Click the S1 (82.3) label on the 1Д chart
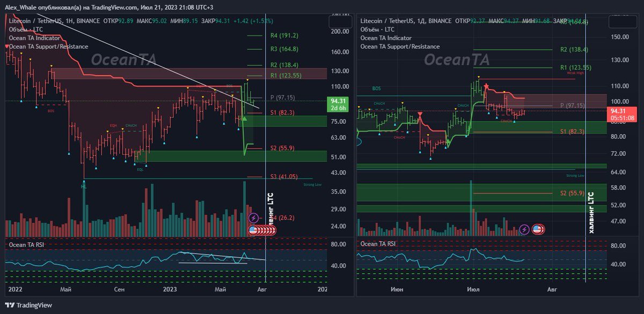This screenshot has width=644, height=314. (573, 131)
